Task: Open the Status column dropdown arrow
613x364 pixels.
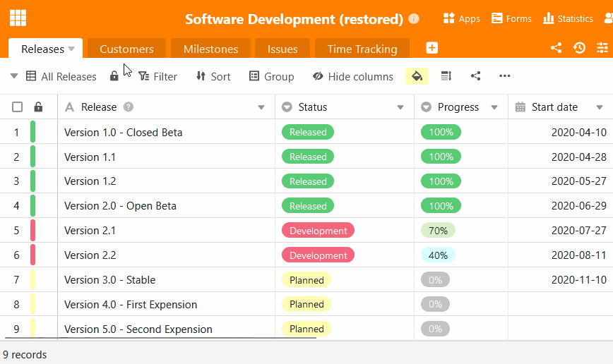Action: coord(400,108)
